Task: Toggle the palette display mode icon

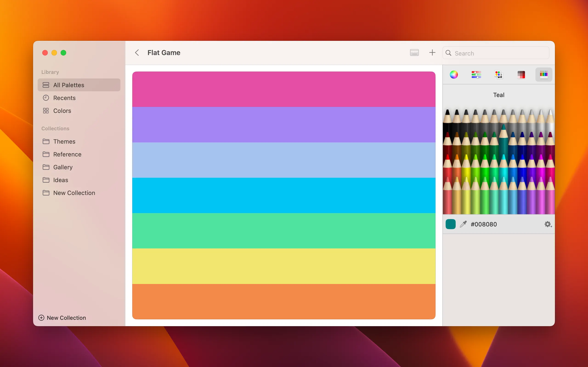Action: (414, 53)
